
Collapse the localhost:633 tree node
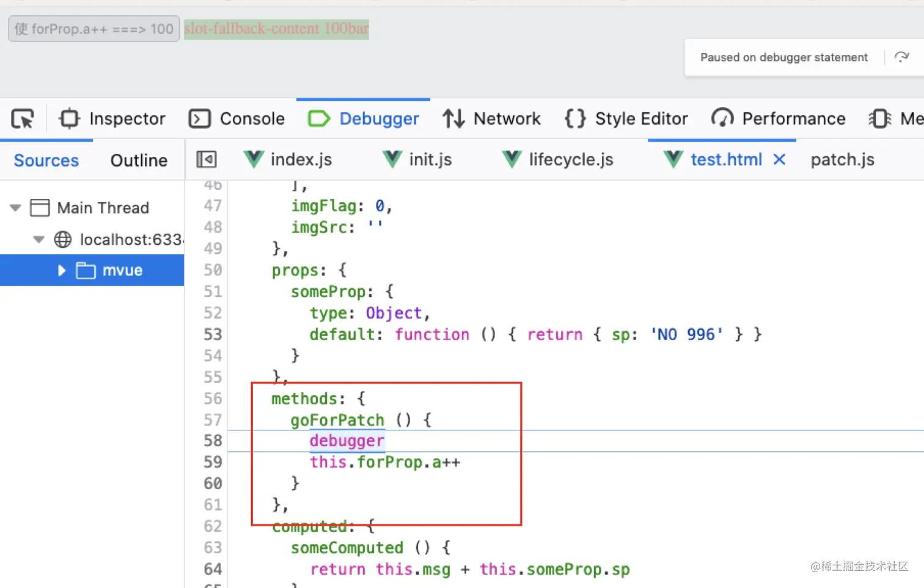tap(39, 239)
